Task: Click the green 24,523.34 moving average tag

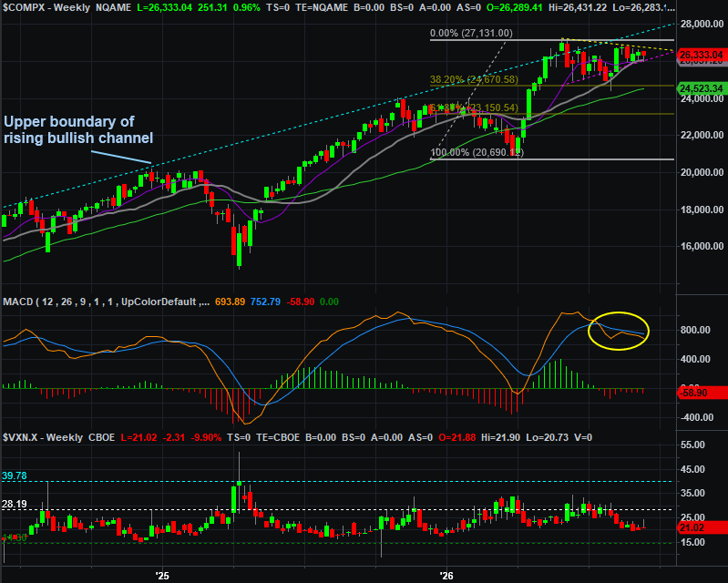Action: click(702, 88)
